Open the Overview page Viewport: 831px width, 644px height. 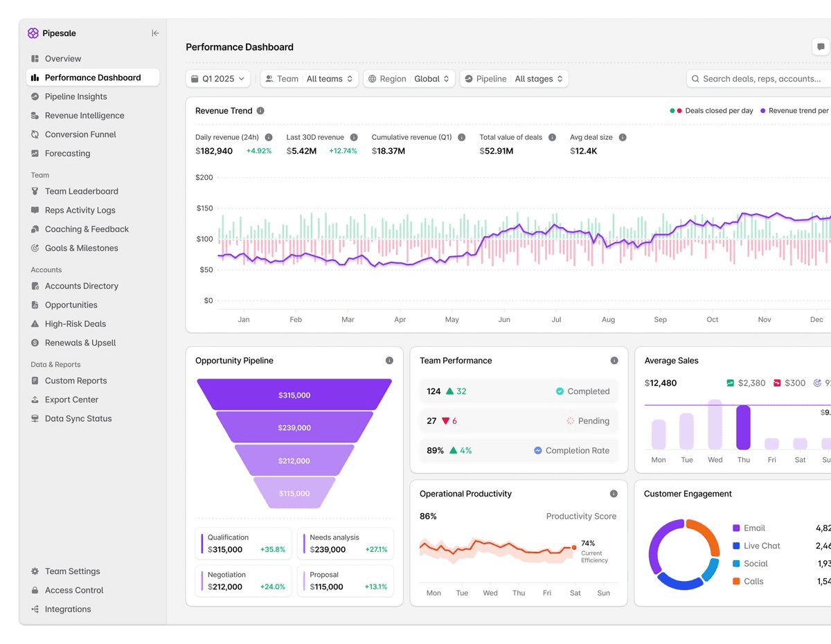pyautogui.click(x=93, y=59)
